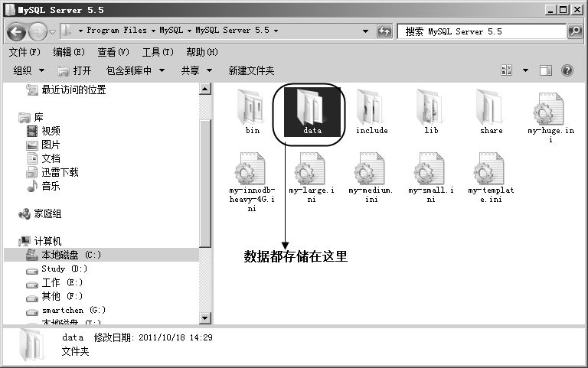The image size is (588, 368).
Task: Click the Forward navigation arrow
Action: click(38, 31)
